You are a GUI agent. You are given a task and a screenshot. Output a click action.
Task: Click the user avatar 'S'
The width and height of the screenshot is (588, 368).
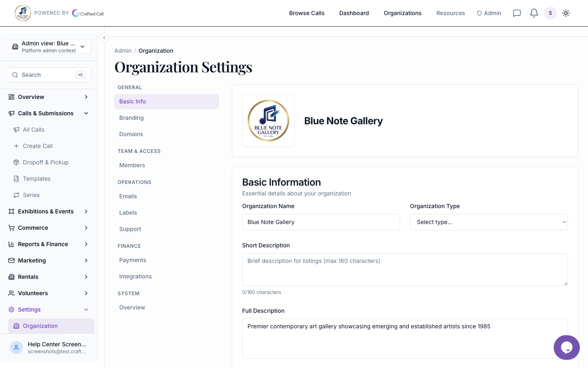(550, 13)
